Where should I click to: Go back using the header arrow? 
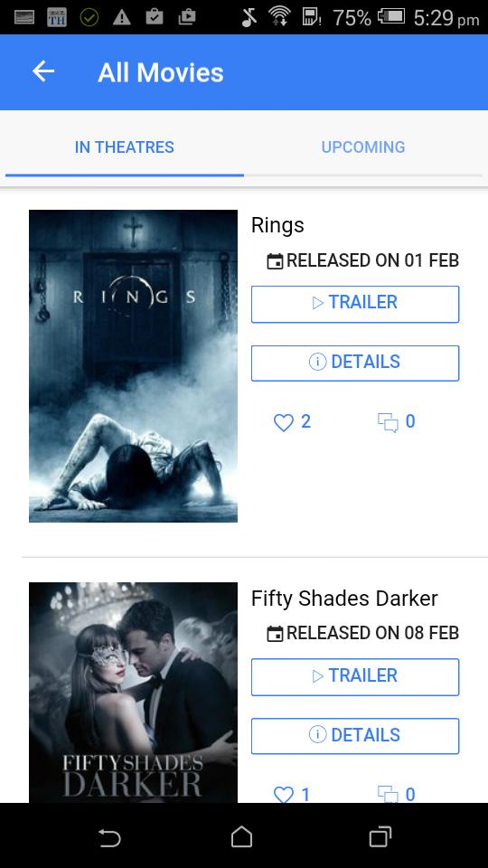click(43, 71)
